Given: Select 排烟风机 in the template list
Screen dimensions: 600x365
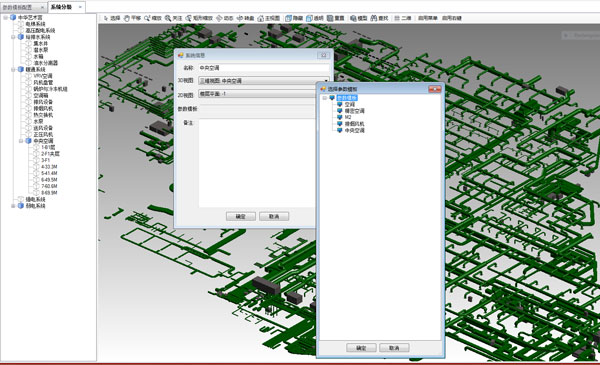Looking at the screenshot, I should [354, 124].
